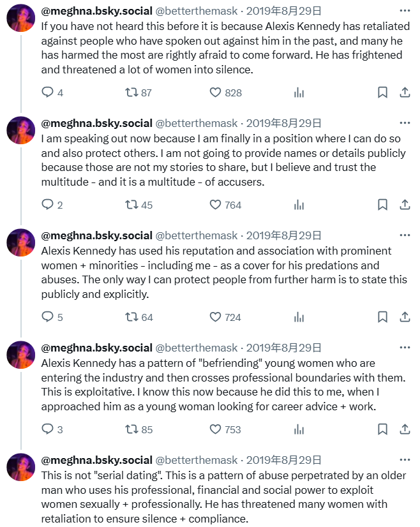This screenshot has width=420, height=527.
Task: Like the tweet with 753 likes
Action: (216, 429)
